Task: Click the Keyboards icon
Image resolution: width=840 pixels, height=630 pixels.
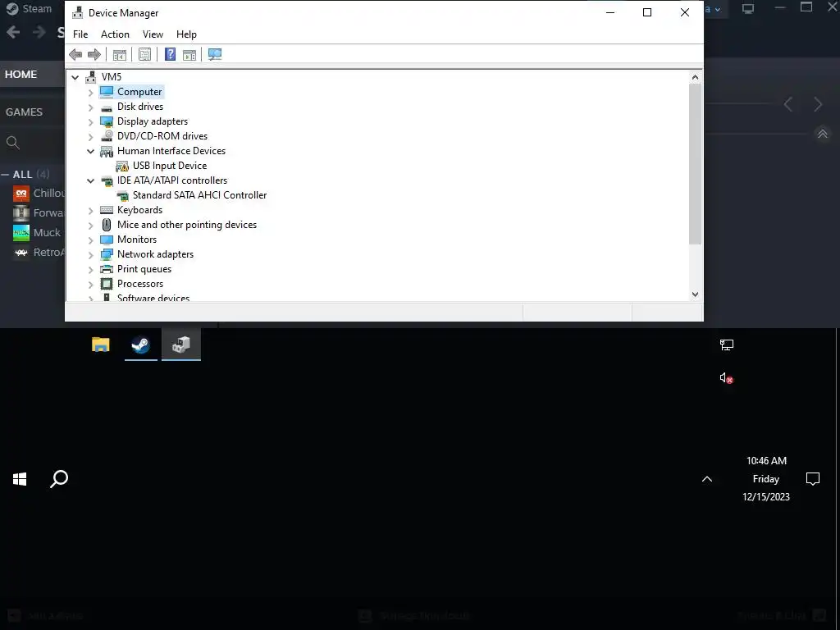Action: (107, 210)
